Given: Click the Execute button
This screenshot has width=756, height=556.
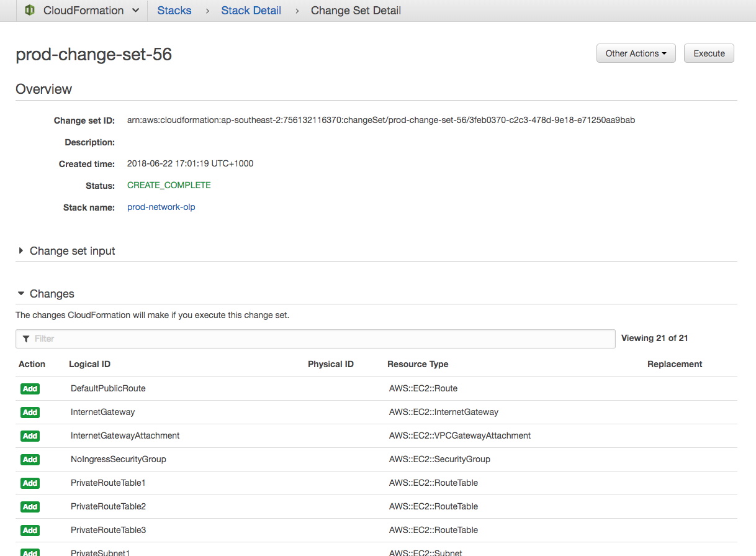Looking at the screenshot, I should point(709,53).
